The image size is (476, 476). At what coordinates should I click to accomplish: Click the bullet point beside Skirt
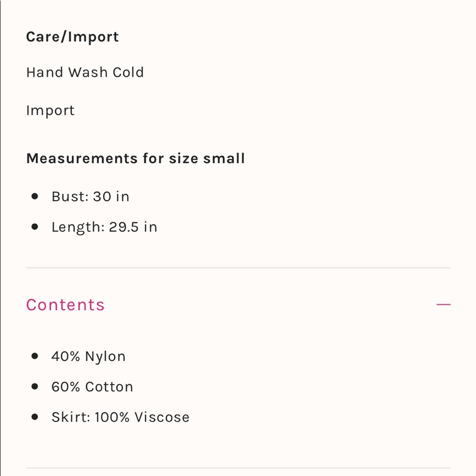click(35, 417)
